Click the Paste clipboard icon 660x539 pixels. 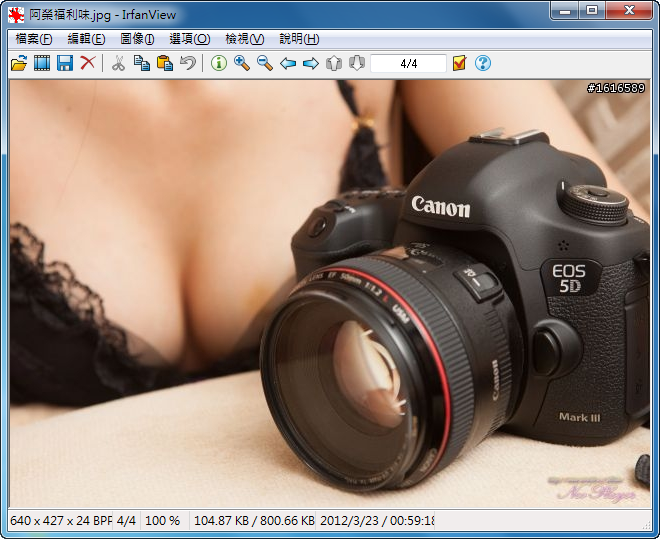[x=165, y=63]
